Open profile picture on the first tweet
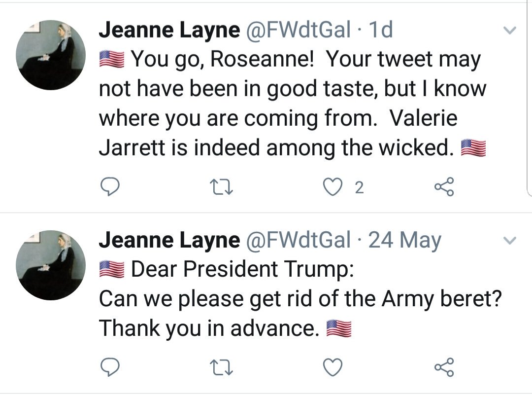The width and height of the screenshot is (532, 396). click(x=51, y=55)
